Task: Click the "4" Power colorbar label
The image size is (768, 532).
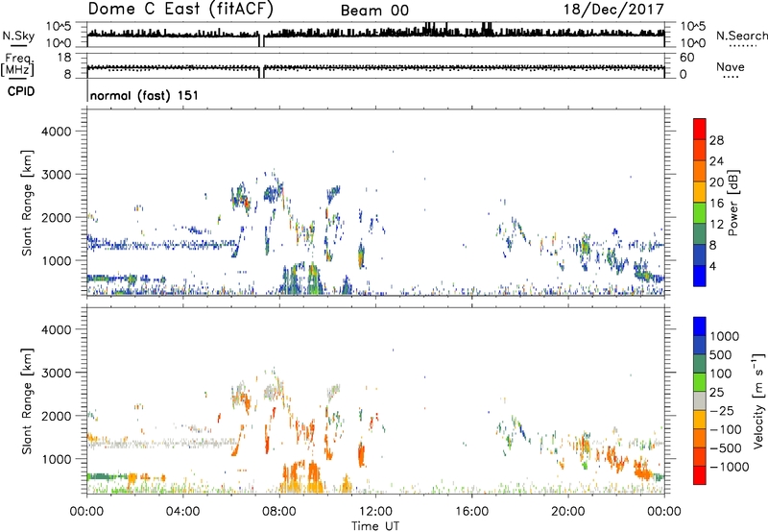Action: pyautogui.click(x=713, y=266)
